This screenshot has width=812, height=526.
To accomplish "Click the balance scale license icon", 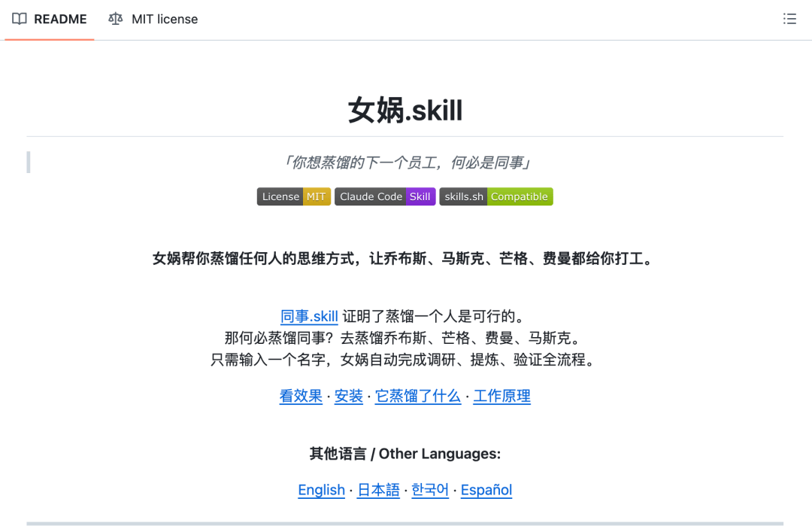I will click(x=115, y=19).
